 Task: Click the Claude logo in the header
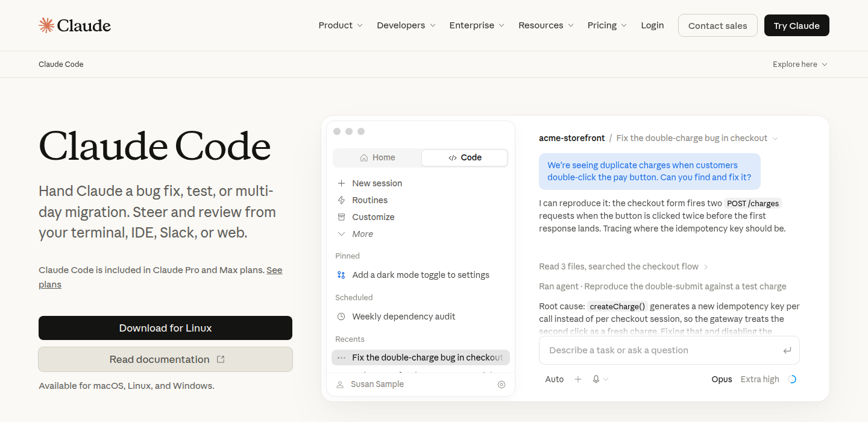coord(75,25)
